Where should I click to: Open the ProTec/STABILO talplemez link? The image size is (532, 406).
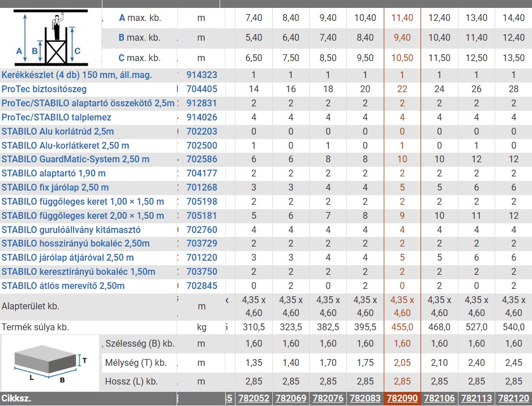57,117
